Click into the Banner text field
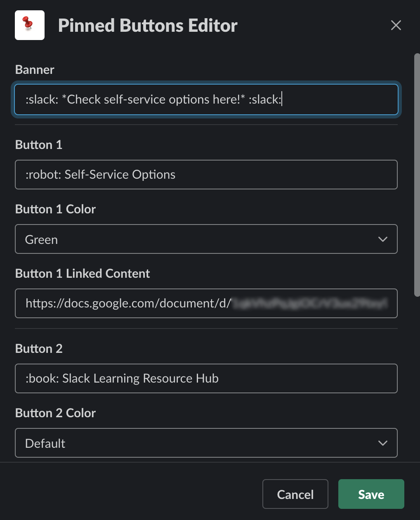 [x=206, y=99]
